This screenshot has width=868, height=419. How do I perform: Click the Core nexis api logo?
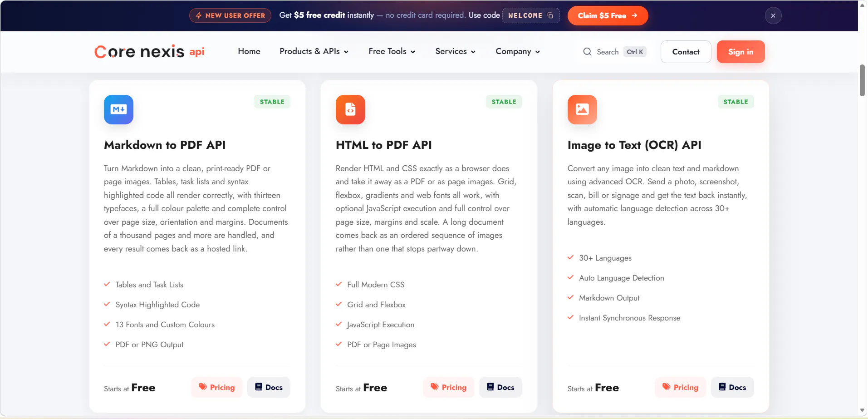(149, 52)
